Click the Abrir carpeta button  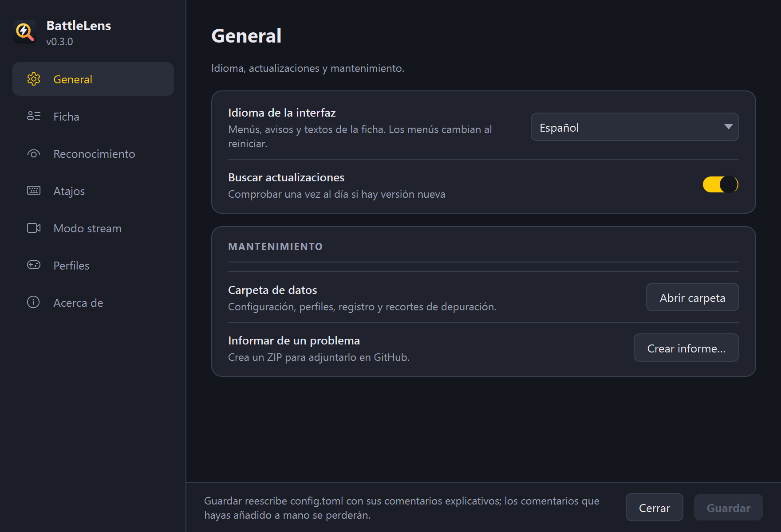pos(692,297)
